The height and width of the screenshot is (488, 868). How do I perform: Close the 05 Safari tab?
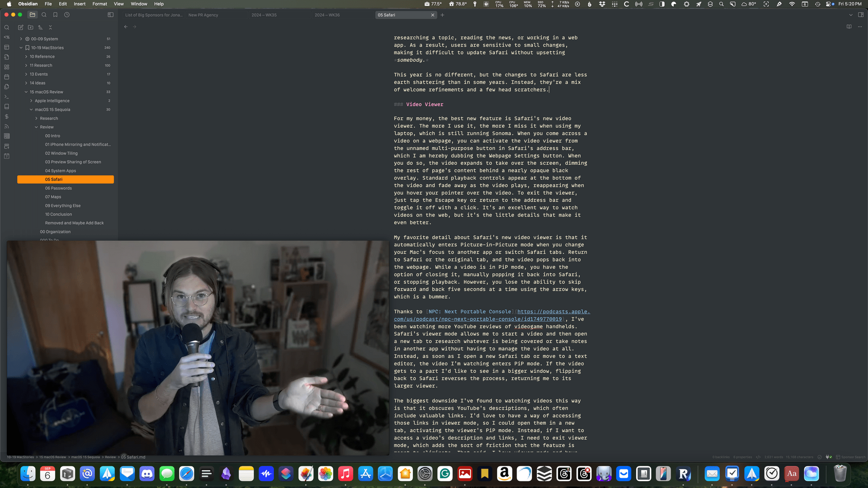433,15
